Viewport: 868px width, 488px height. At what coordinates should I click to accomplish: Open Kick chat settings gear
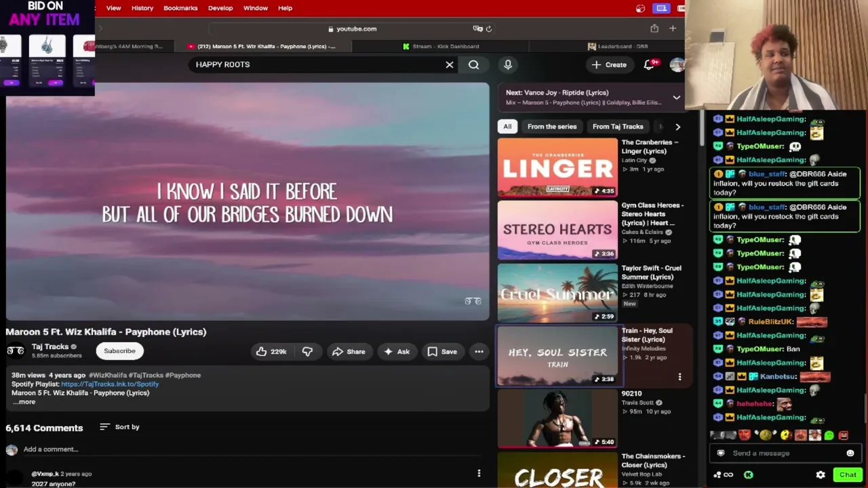tap(821, 475)
